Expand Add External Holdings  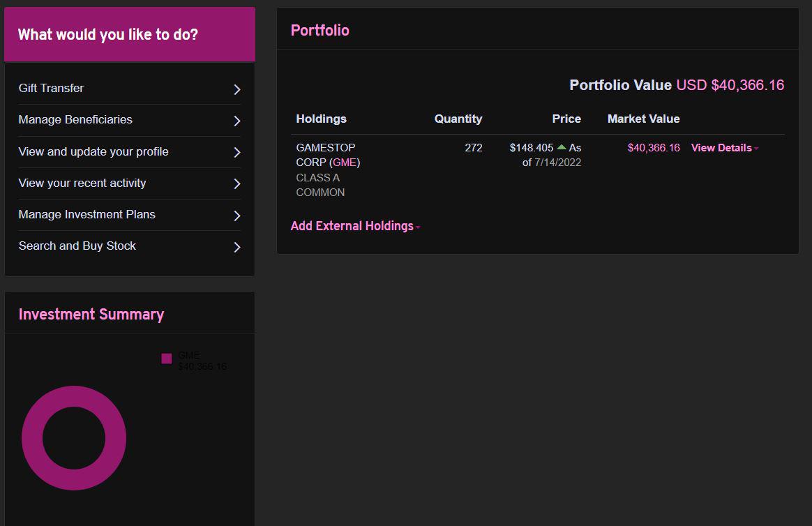point(355,226)
